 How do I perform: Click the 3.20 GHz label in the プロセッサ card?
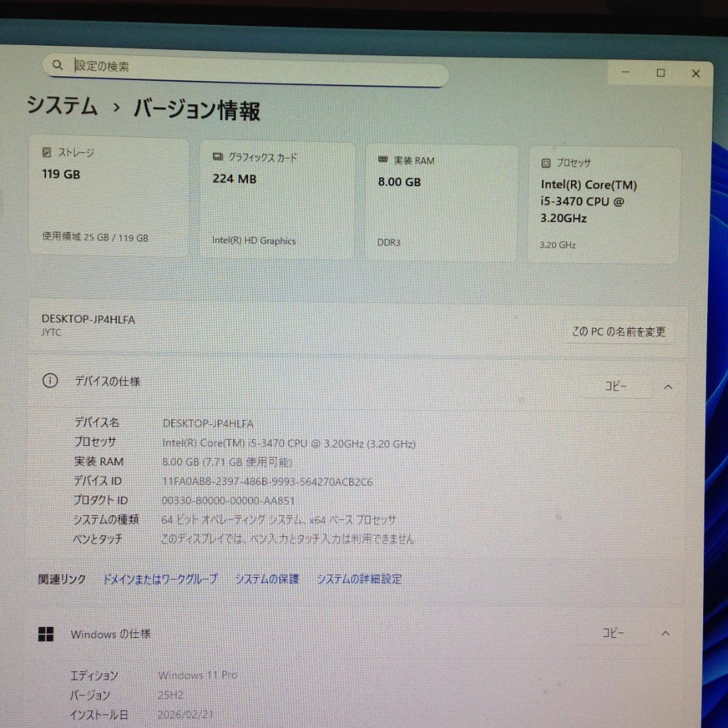(557, 245)
